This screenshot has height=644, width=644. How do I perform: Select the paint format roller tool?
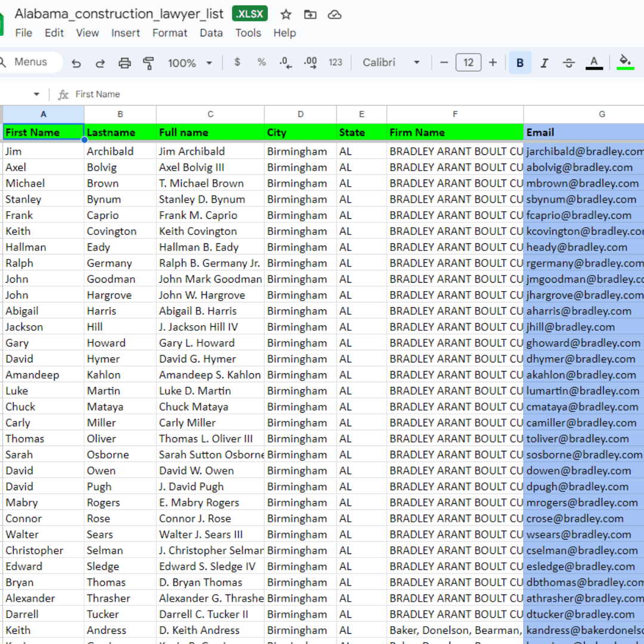pos(148,63)
